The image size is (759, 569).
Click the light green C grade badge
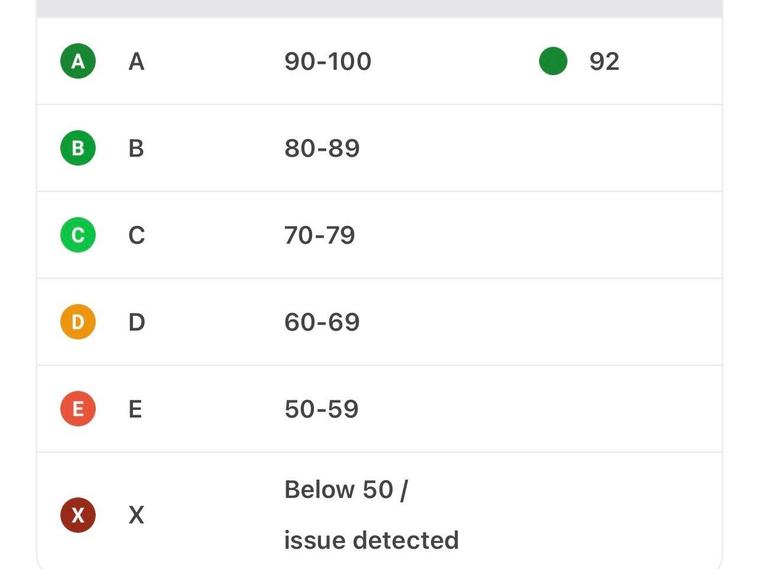point(78,235)
